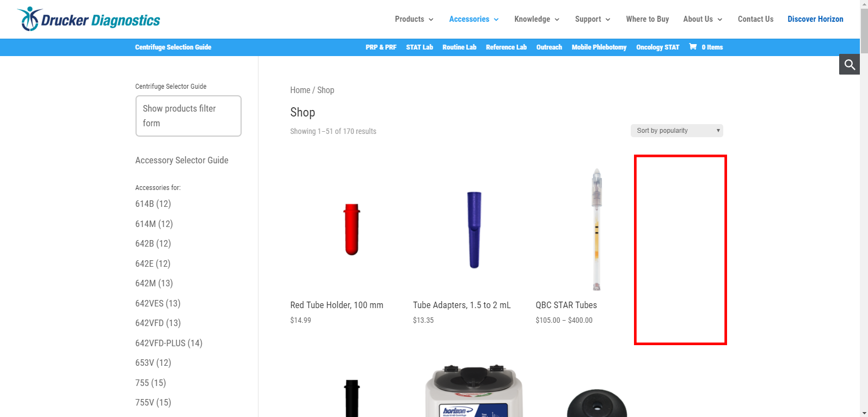
Task: Open blue Tube Adapters product image
Action: (x=474, y=230)
